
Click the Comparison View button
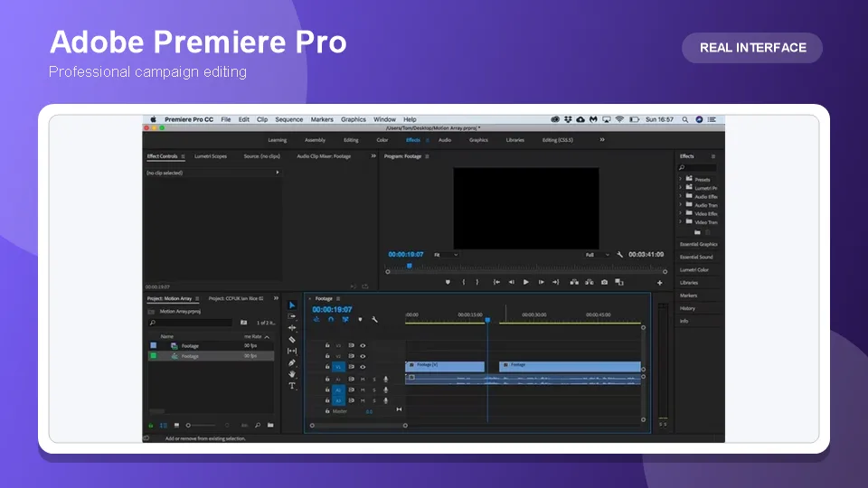619,282
